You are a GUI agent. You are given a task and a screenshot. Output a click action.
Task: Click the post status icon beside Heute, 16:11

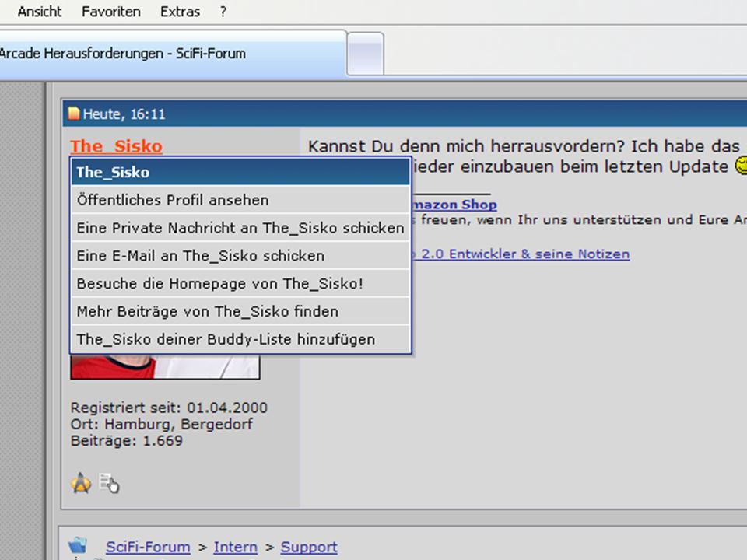pos(74,114)
